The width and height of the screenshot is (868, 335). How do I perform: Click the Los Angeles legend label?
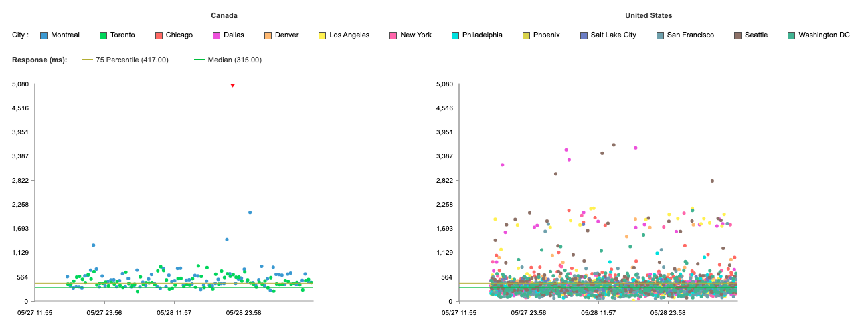[349, 35]
